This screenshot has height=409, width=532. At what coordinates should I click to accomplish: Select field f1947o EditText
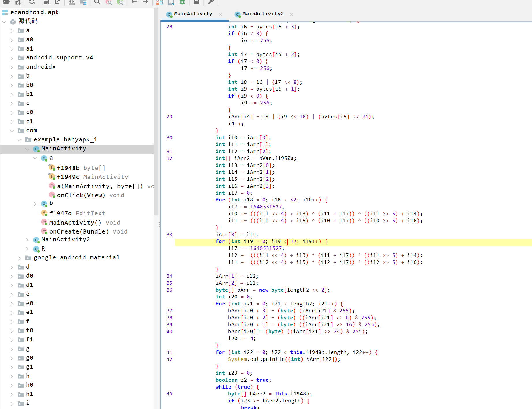coord(77,213)
